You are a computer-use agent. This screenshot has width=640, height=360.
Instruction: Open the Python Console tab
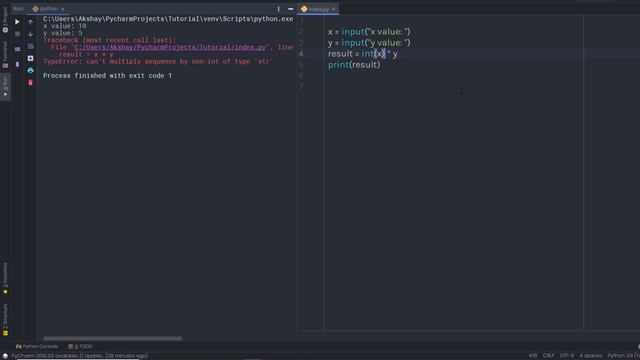pos(37,346)
